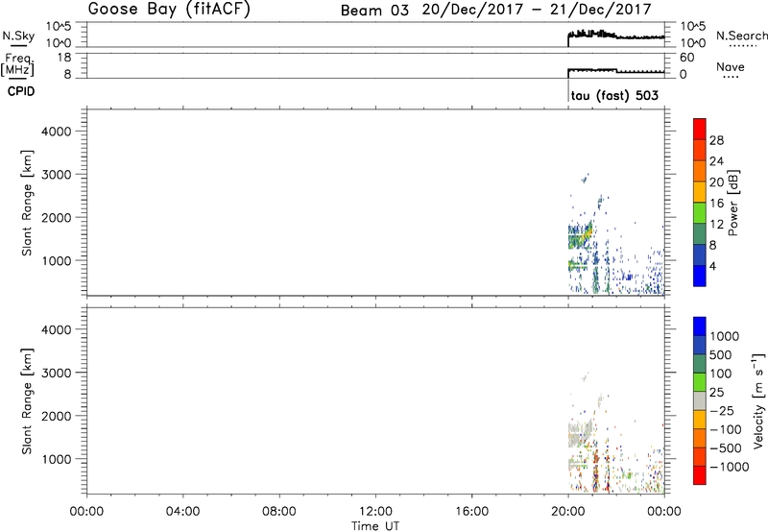768x532 pixels.
Task: Click the "24" label on power colorbar
Action: [716, 161]
